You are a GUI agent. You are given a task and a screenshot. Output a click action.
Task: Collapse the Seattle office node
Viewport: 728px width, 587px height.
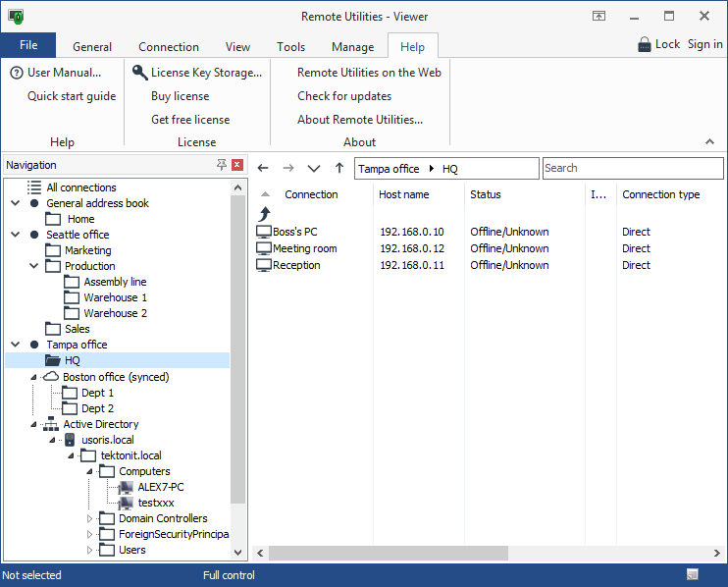[15, 235]
